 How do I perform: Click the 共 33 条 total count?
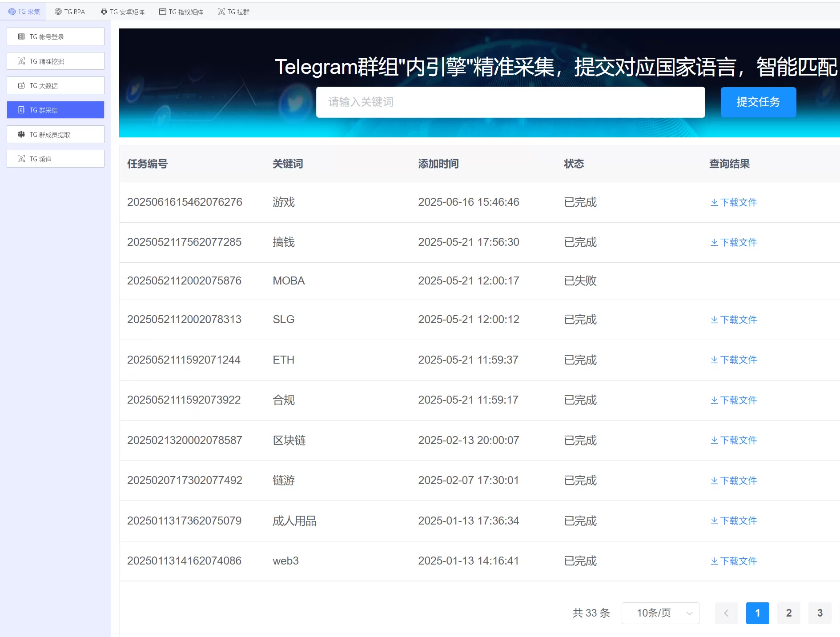pos(591,613)
